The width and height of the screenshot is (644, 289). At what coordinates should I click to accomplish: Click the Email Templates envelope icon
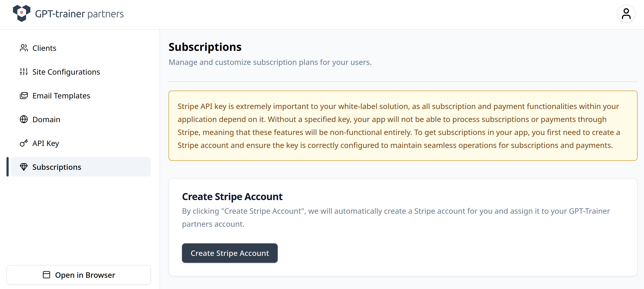click(24, 96)
